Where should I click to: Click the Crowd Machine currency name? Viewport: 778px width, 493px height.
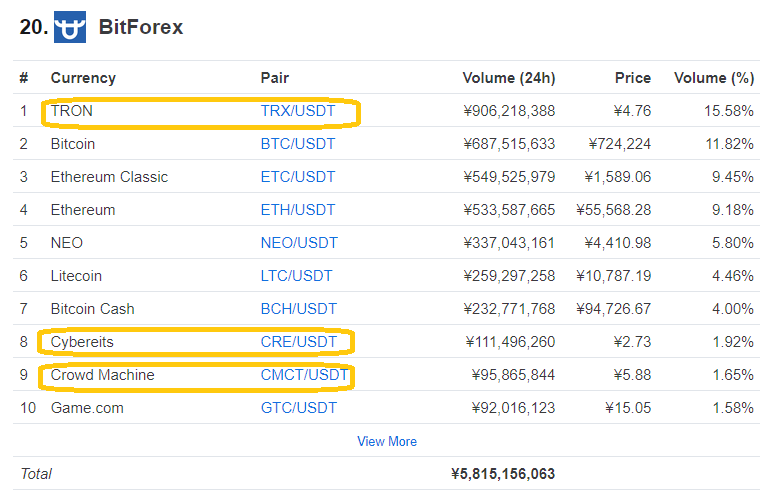click(102, 375)
